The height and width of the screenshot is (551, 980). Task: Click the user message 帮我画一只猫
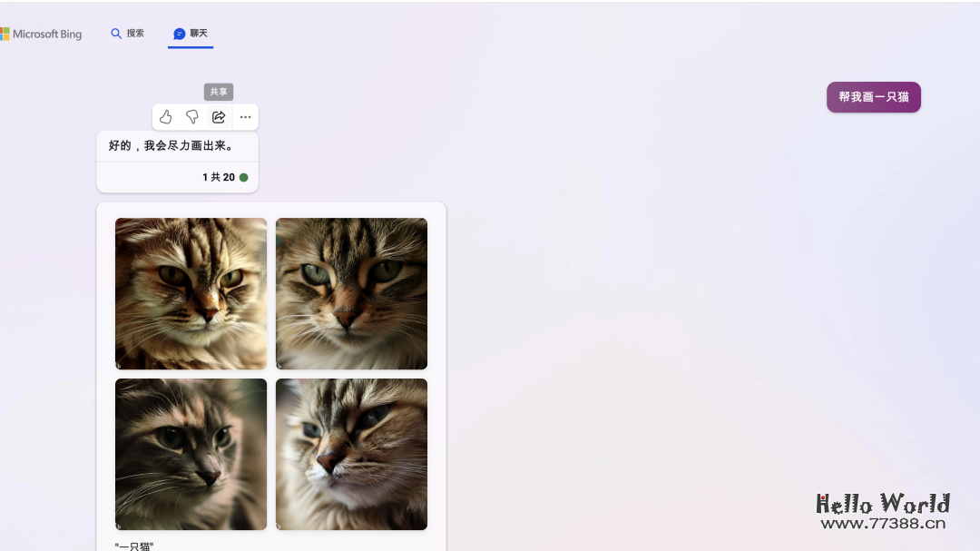click(873, 97)
